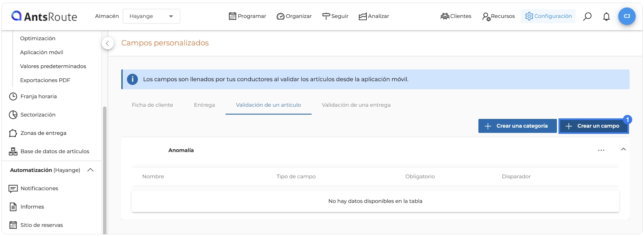Viewport: 644px width, 237px height.
Task: Switch to the Ficha de cliente tab
Action: (x=152, y=105)
